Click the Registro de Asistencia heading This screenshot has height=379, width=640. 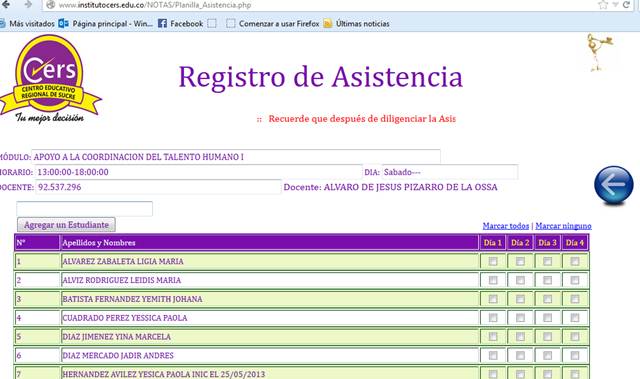[x=320, y=77]
